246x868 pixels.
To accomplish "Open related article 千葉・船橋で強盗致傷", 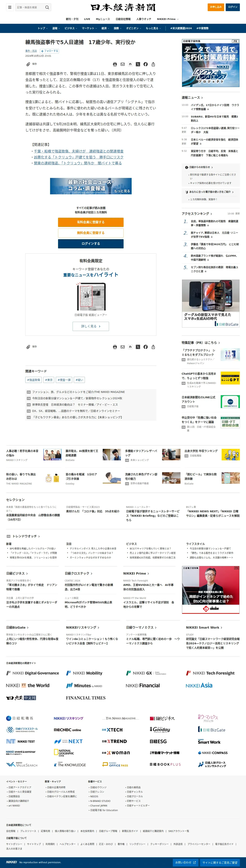I will pyautogui.click(x=79, y=151).
